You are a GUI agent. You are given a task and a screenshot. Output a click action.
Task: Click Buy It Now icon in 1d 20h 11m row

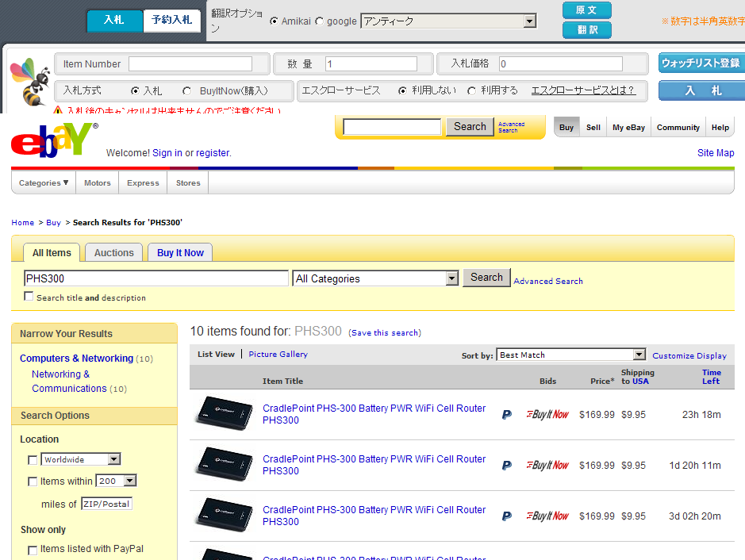click(x=547, y=466)
